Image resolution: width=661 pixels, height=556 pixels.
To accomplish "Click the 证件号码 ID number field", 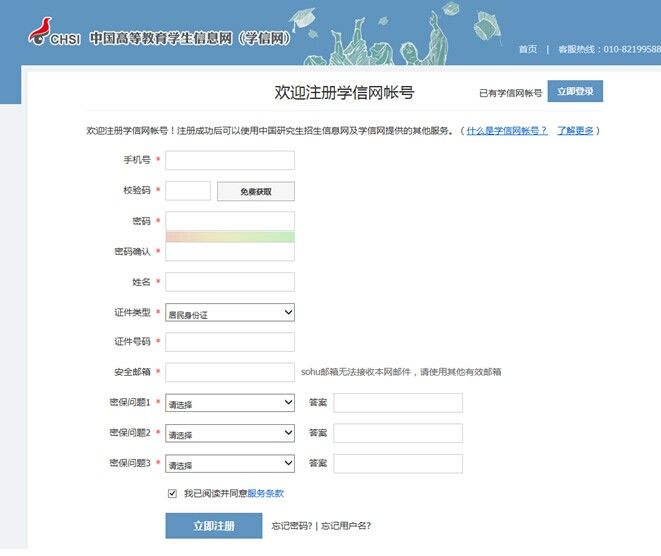I will (230, 343).
